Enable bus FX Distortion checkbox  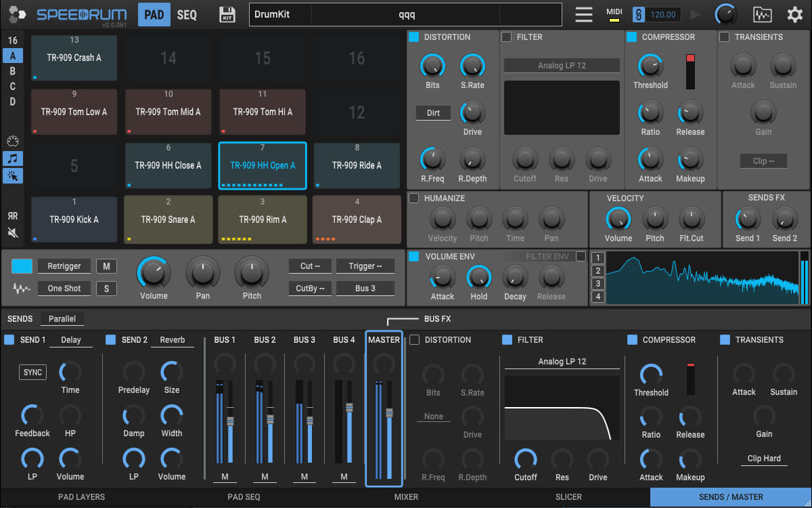click(414, 340)
